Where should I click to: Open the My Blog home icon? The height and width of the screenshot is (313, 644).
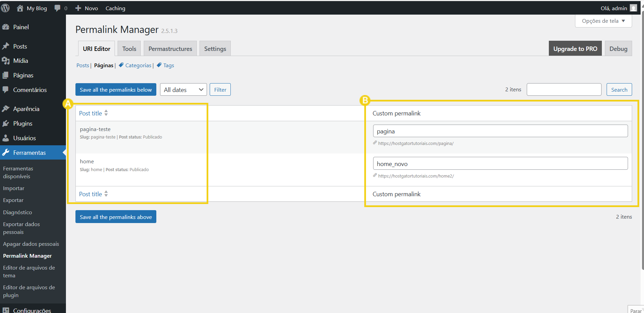pyautogui.click(x=20, y=8)
